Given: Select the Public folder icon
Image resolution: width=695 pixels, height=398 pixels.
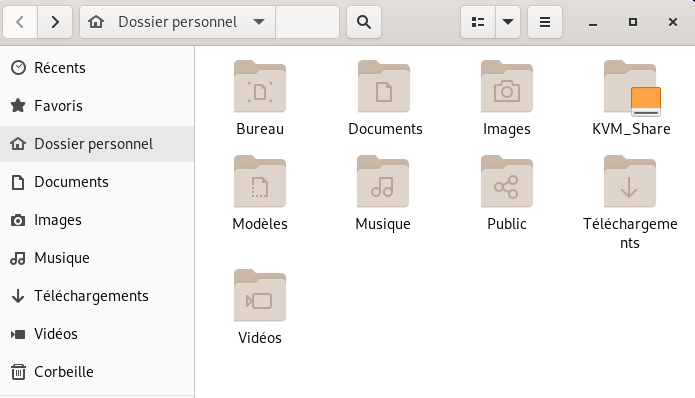Looking at the screenshot, I should coord(507,181).
